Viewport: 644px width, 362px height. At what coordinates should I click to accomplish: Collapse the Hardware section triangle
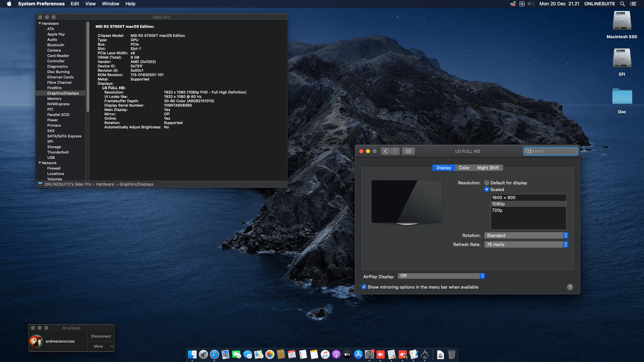pos(40,23)
